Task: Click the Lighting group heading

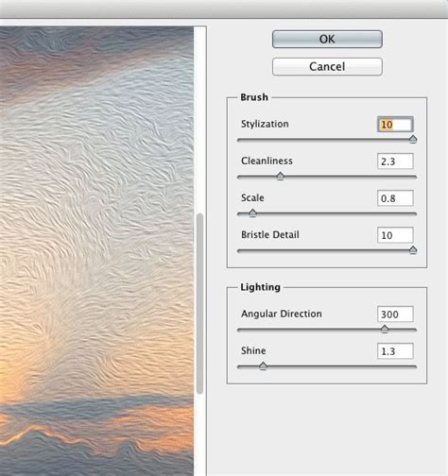Action: click(x=260, y=287)
